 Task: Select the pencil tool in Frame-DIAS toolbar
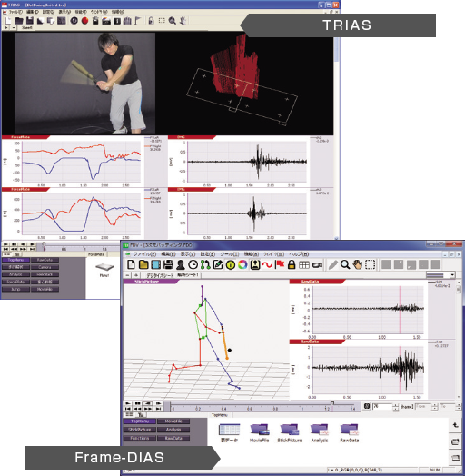pos(333,264)
